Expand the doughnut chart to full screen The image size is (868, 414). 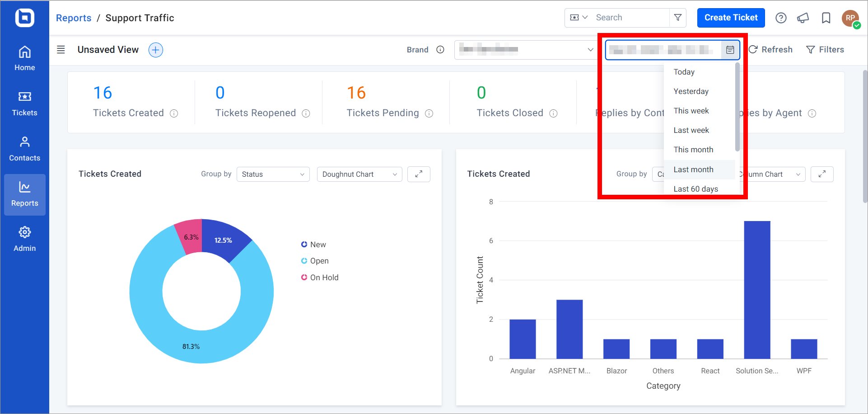tap(419, 174)
